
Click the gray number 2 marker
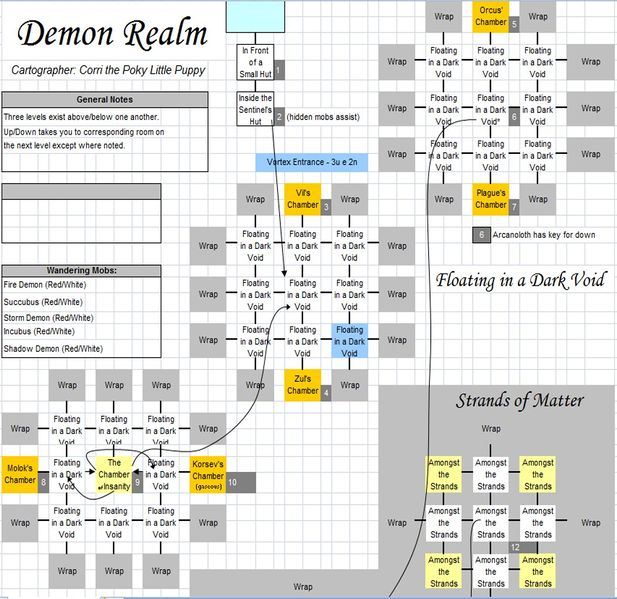pos(279,117)
